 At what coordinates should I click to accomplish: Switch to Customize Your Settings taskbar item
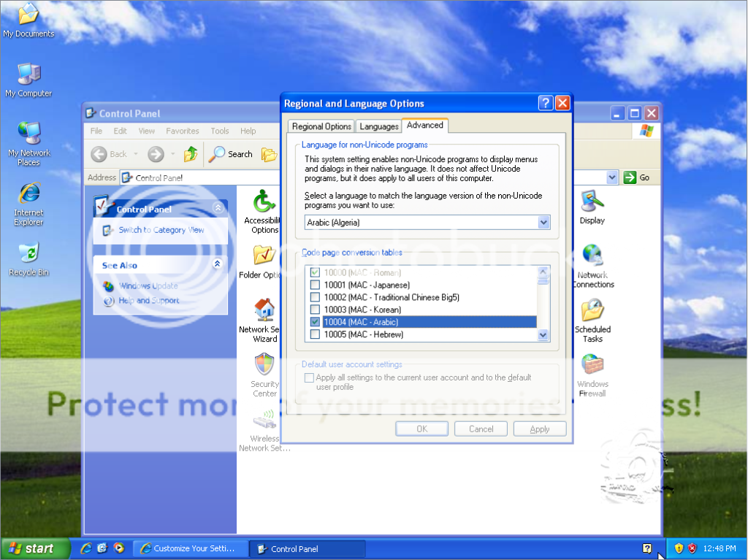[191, 548]
